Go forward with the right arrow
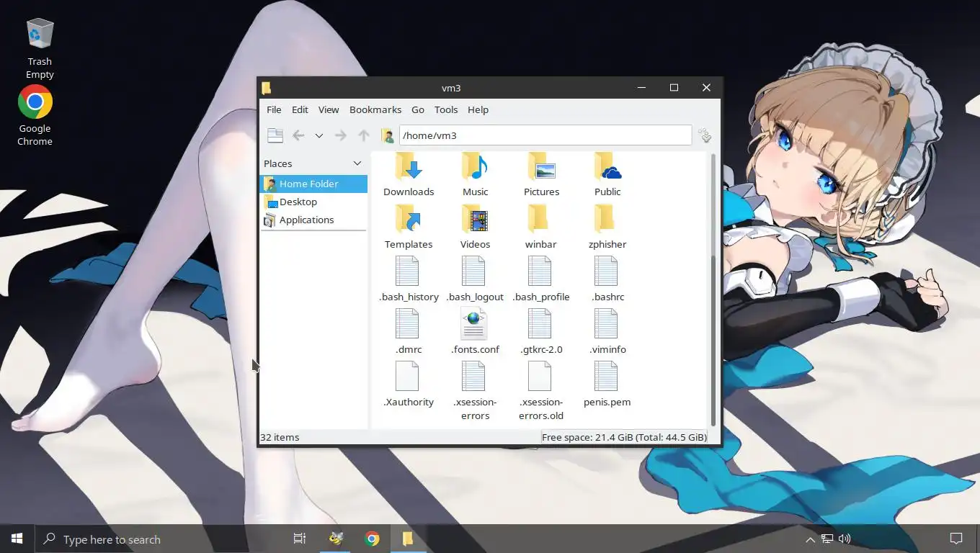This screenshot has width=980, height=553. [341, 135]
